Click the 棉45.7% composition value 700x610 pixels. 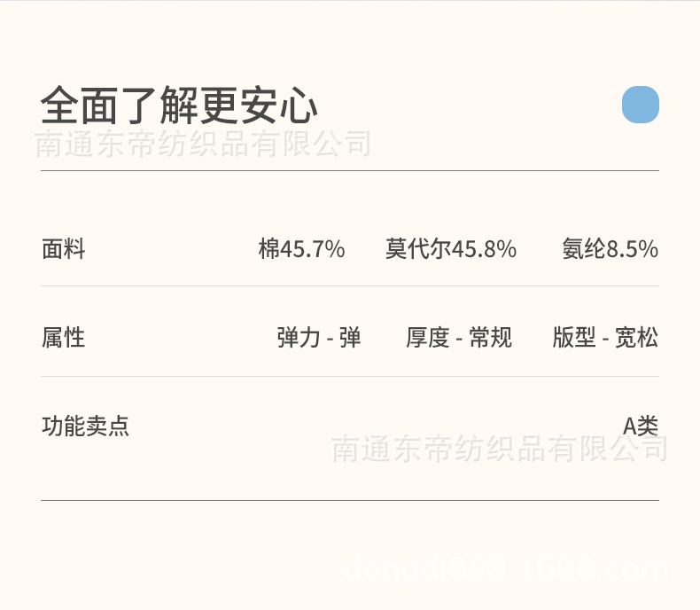301,249
